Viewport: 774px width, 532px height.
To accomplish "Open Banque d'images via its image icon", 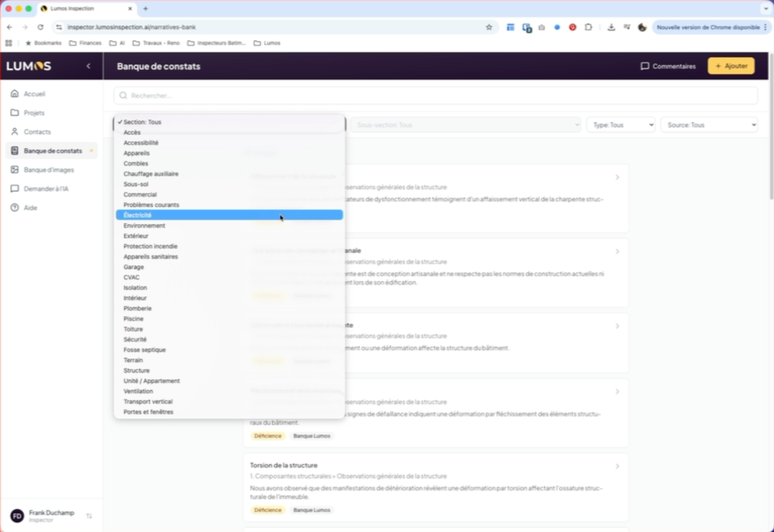I will pos(15,170).
